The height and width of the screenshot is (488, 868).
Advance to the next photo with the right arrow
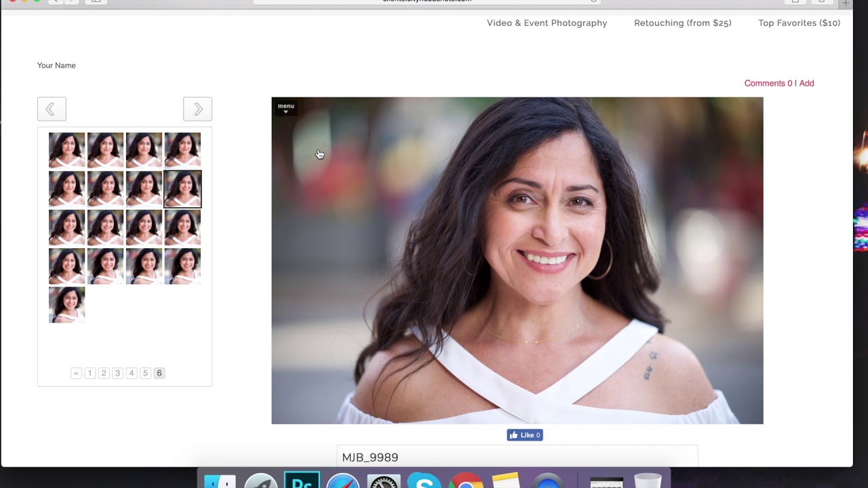197,109
